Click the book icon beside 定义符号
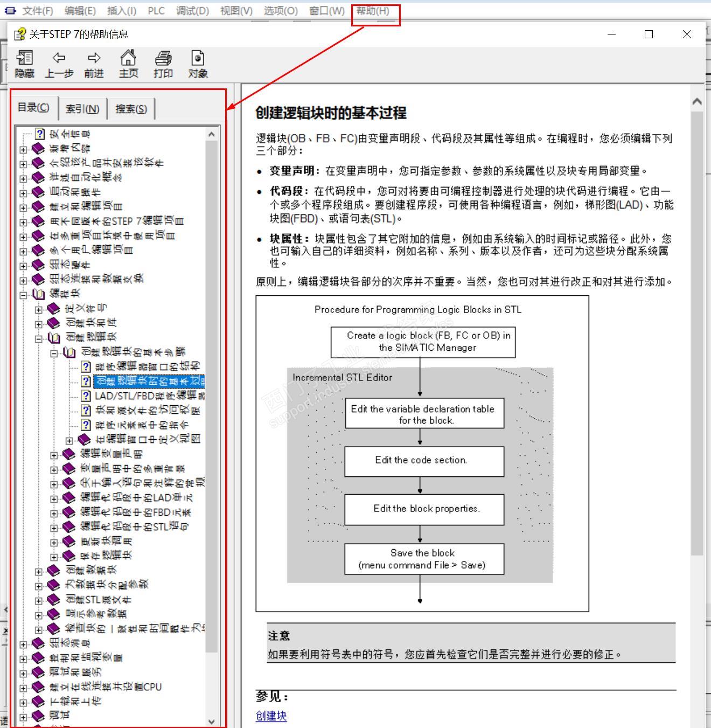 53,308
